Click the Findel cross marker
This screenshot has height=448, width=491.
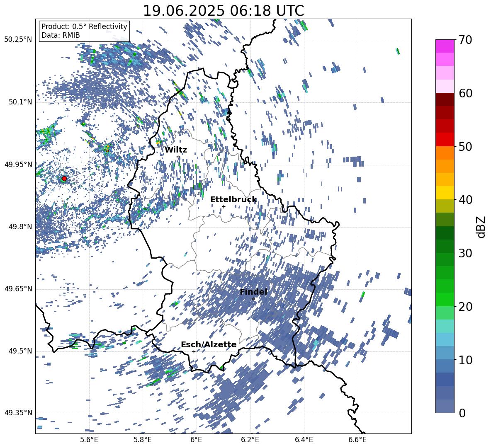point(253,299)
